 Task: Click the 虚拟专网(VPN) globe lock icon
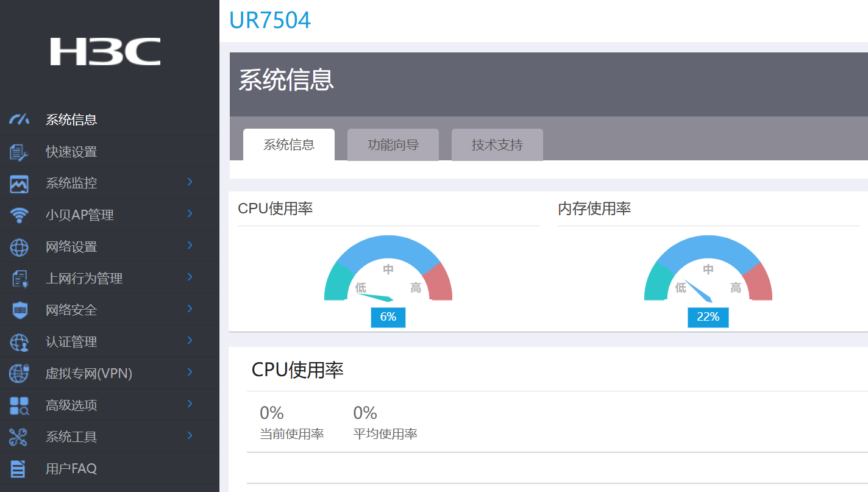click(19, 374)
